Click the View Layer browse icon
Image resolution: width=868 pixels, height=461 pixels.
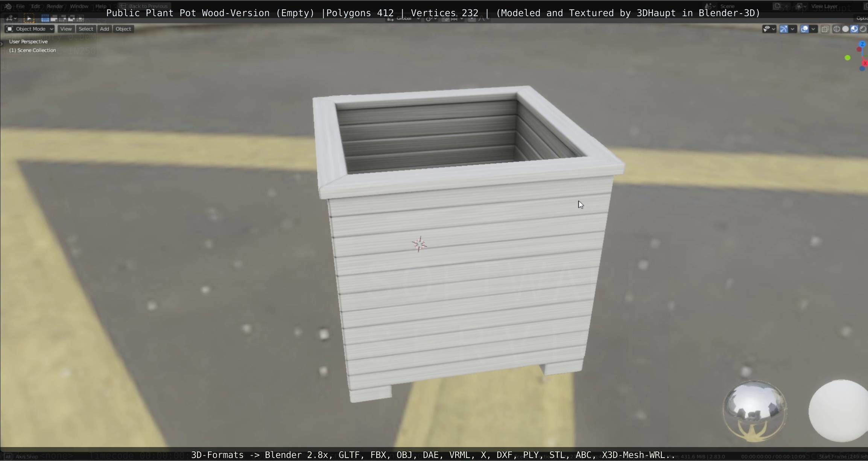click(801, 6)
